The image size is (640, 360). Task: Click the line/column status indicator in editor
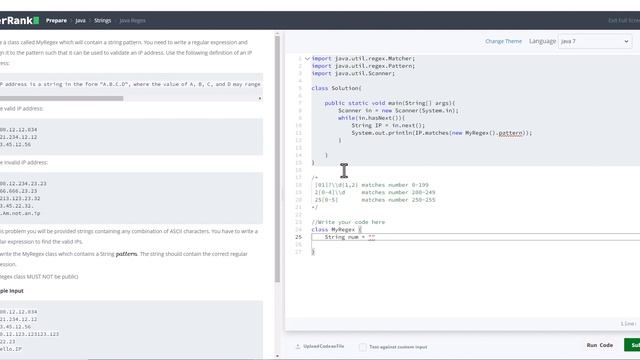pos(628,324)
